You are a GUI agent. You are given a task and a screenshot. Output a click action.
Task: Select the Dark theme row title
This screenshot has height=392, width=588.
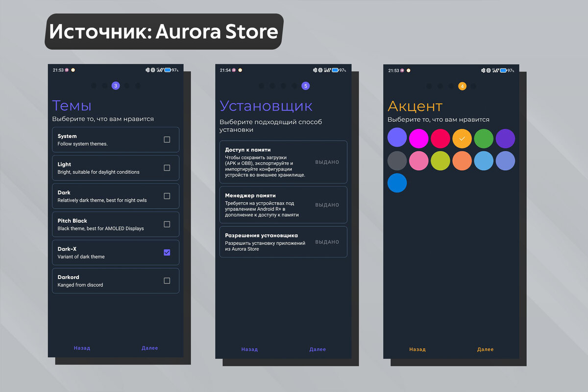(64, 192)
